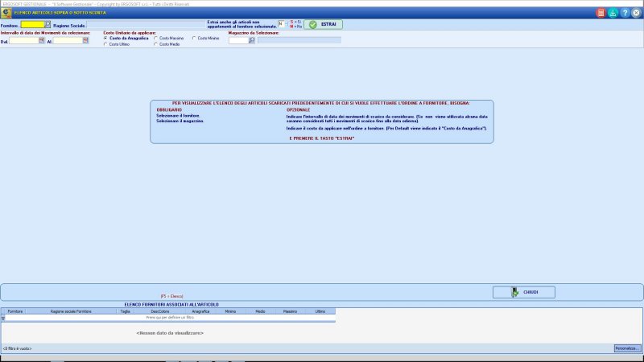Click the yellow Fornitore input field
Image resolution: width=644 pixels, height=362 pixels.
pyautogui.click(x=32, y=25)
